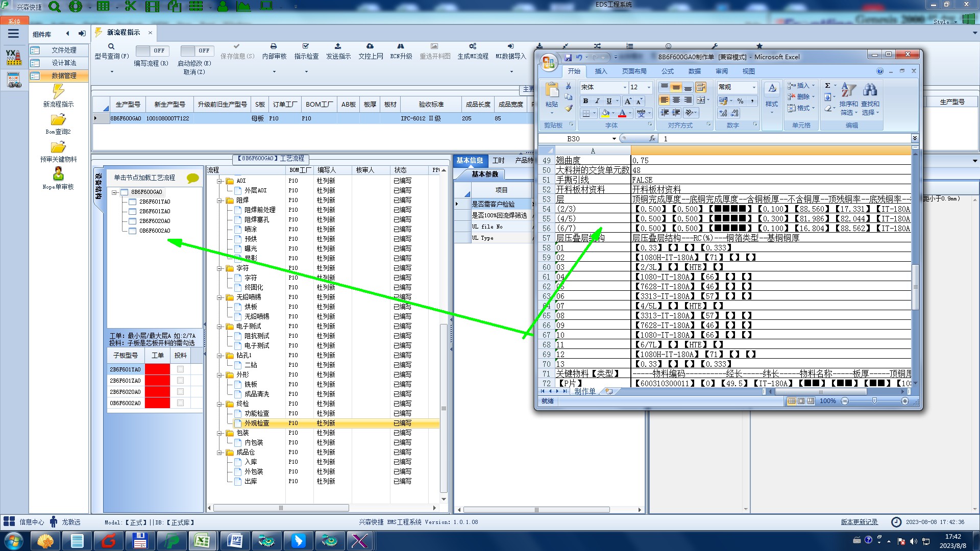The height and width of the screenshot is (551, 980).
Task: Switch to Excel 插入 tab
Action: click(x=601, y=71)
